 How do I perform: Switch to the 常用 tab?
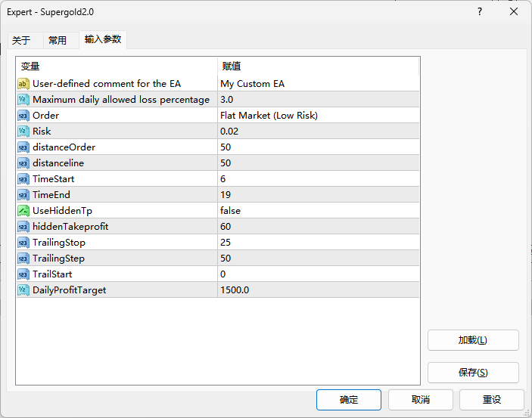[58, 41]
